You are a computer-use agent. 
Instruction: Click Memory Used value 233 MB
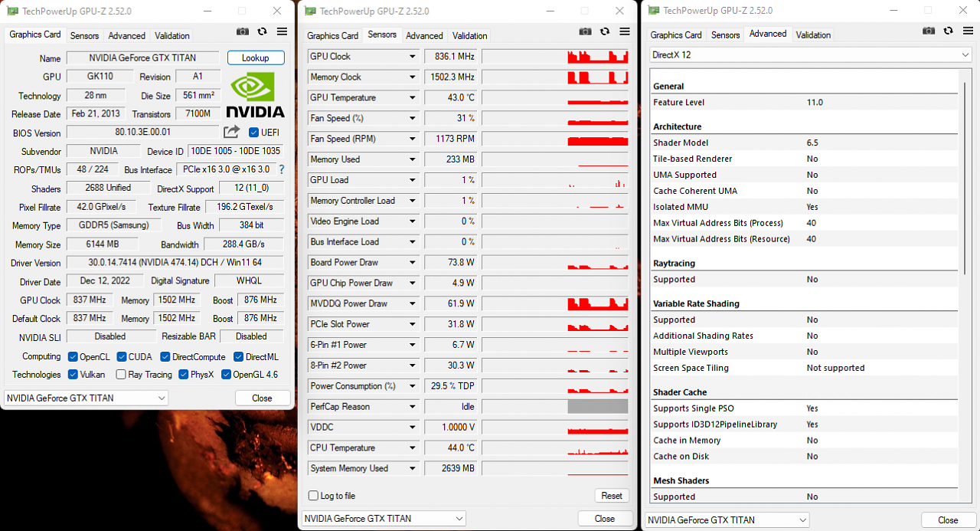450,159
